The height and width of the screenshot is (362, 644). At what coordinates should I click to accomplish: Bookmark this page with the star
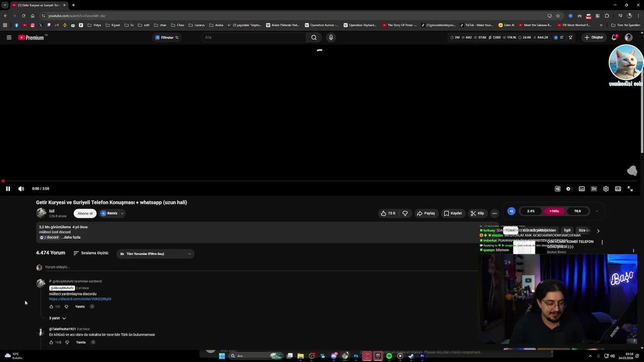[557, 16]
